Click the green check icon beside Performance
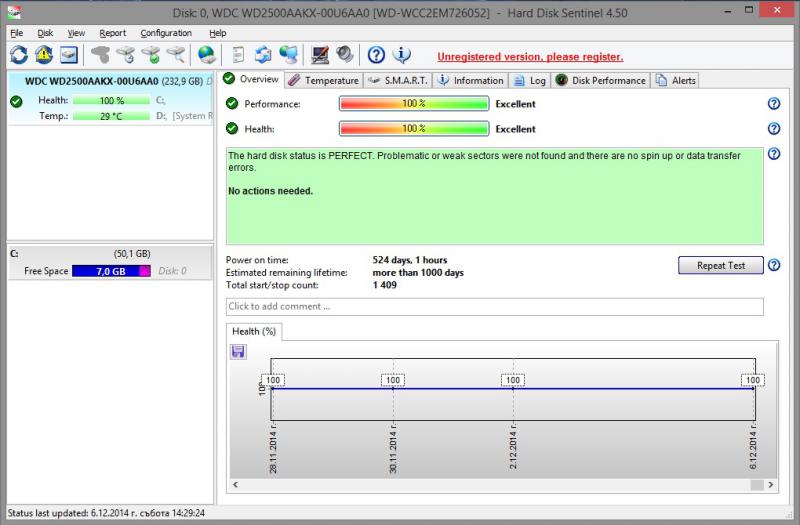This screenshot has height=525, width=800. 232,104
